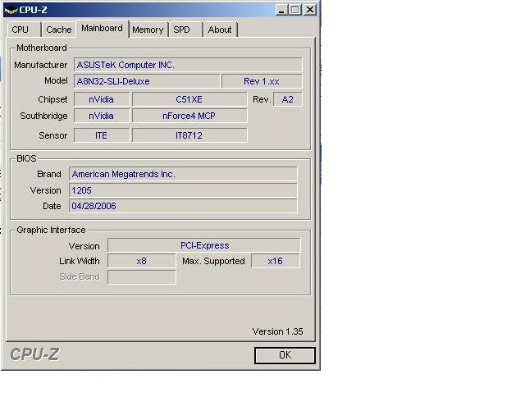
Task: Open the Cache tab
Action: coord(58,30)
